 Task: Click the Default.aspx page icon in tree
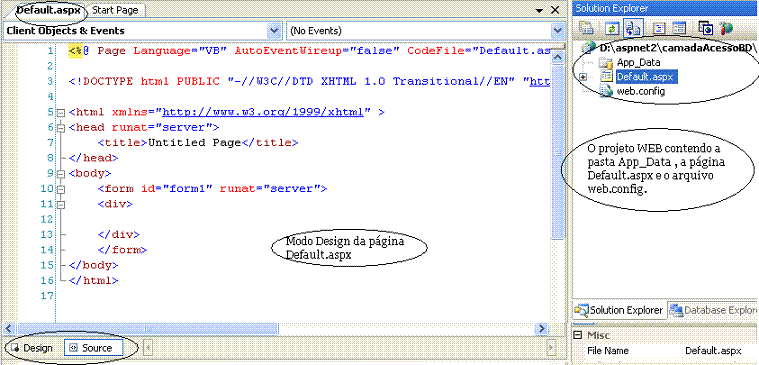(607, 76)
